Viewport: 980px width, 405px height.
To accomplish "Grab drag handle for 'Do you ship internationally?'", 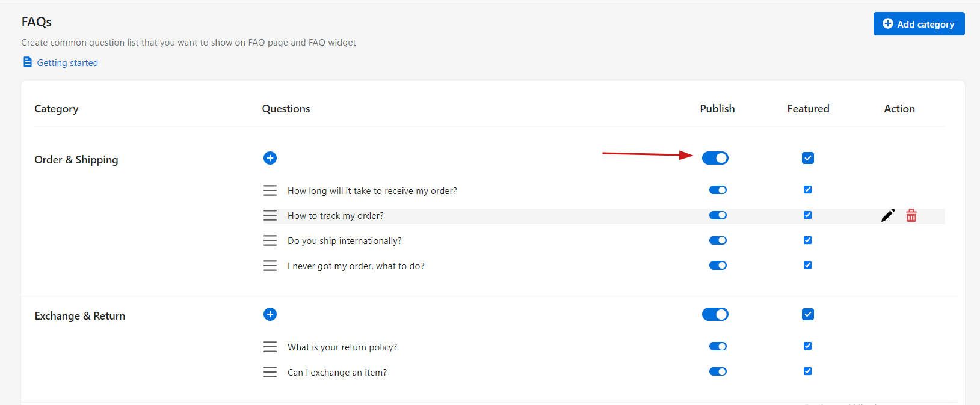I will pyautogui.click(x=270, y=240).
